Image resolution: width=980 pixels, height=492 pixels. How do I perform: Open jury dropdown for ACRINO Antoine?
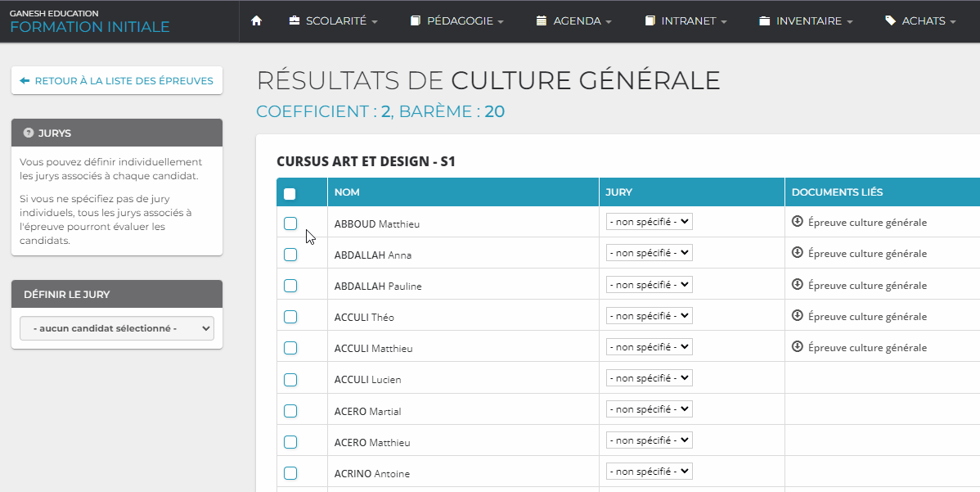point(650,472)
